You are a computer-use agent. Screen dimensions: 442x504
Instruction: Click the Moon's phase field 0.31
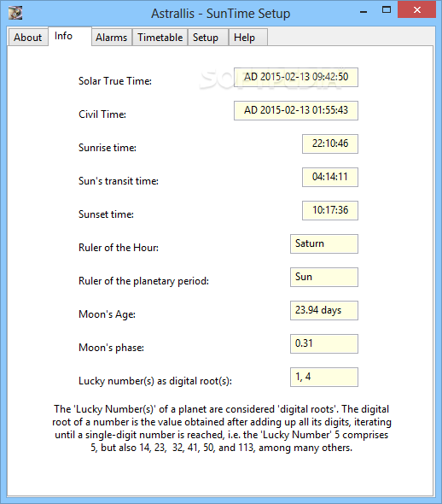click(x=324, y=344)
